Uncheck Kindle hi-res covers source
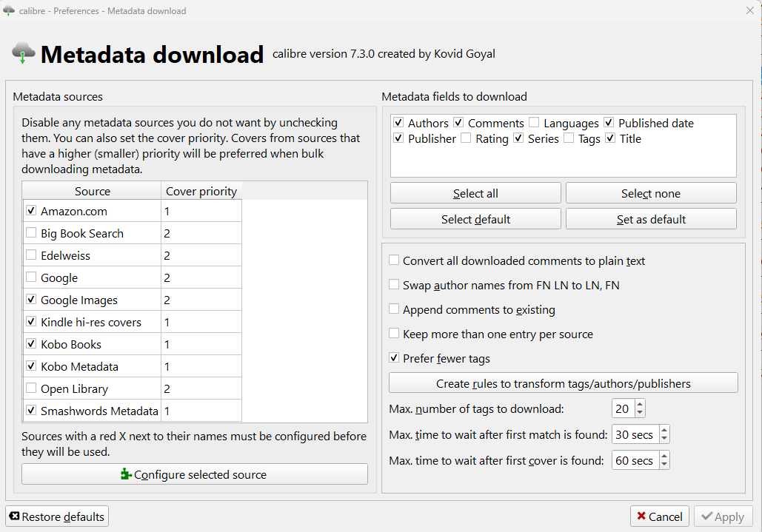The width and height of the screenshot is (762, 532). click(31, 322)
